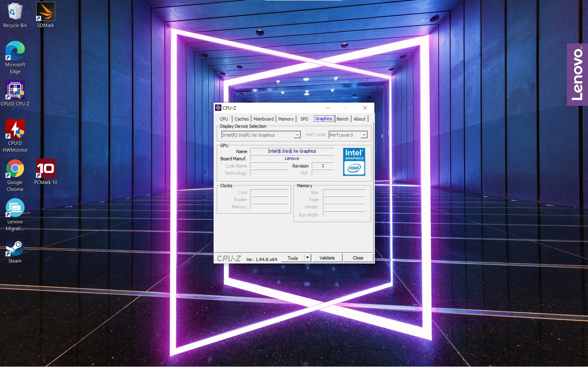Click the Clocks Core field
This screenshot has width=588, height=367.
(269, 193)
